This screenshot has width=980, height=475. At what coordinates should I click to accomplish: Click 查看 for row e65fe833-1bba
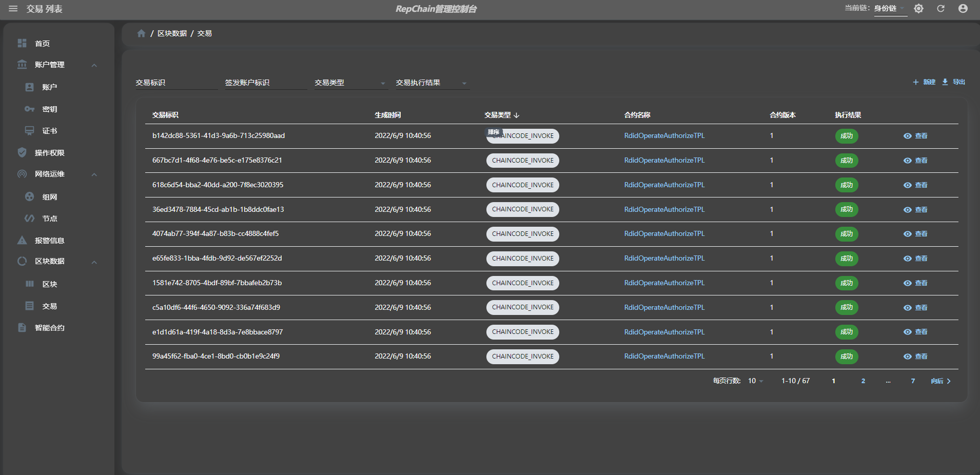[915, 259]
